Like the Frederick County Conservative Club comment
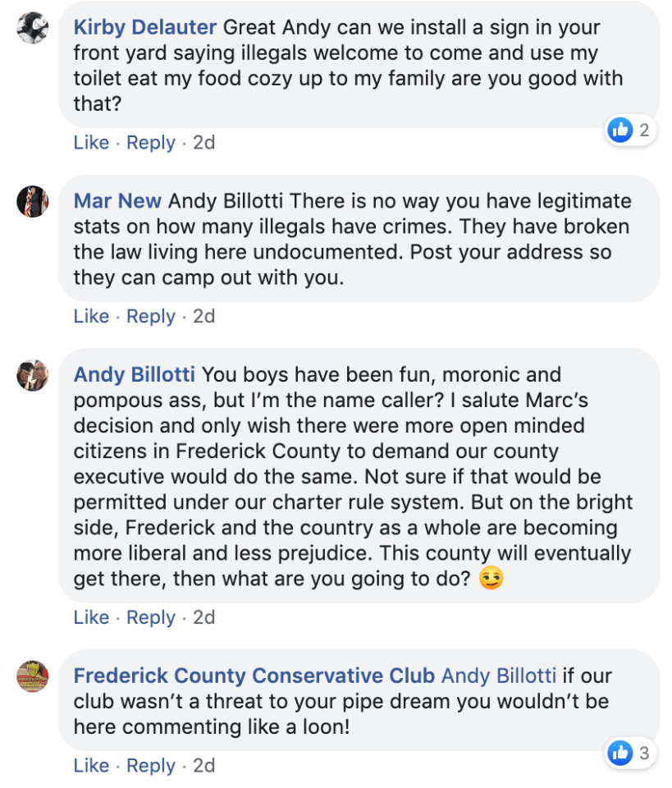The height and width of the screenshot is (788, 672). coord(91,766)
